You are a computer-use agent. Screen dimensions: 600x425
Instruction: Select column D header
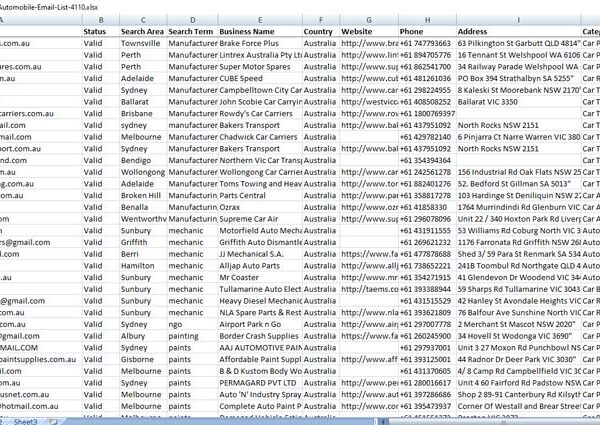coord(192,20)
